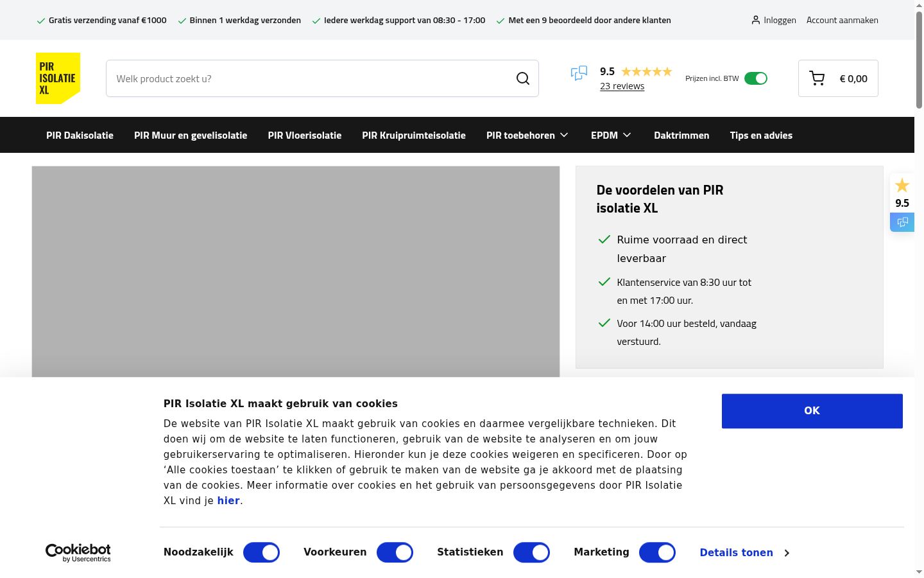Expand Details tonen cookie details
Viewport: 924px width, 578px height.
(744, 552)
